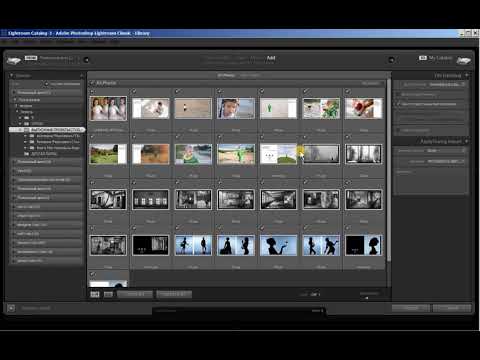480x360 pixels.
Task: Uncheck the first bridesmaids photo checkbox
Action: tap(92, 91)
